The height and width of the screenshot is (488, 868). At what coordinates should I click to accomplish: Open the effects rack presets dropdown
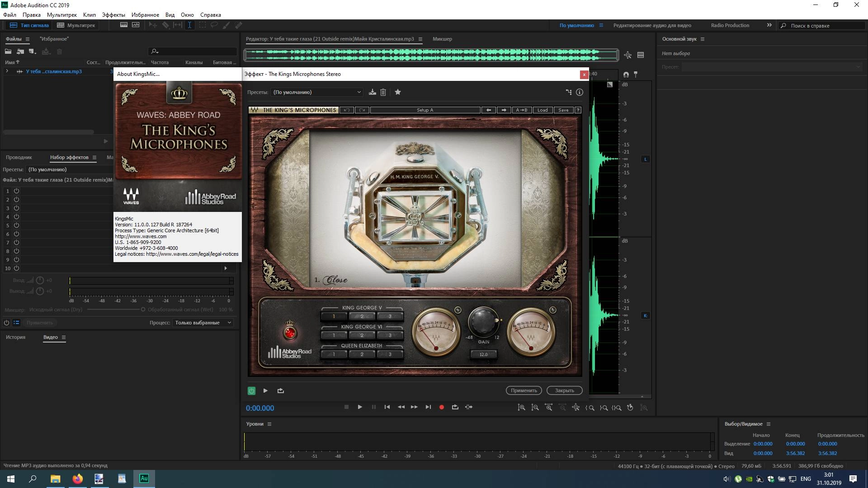pyautogui.click(x=70, y=169)
